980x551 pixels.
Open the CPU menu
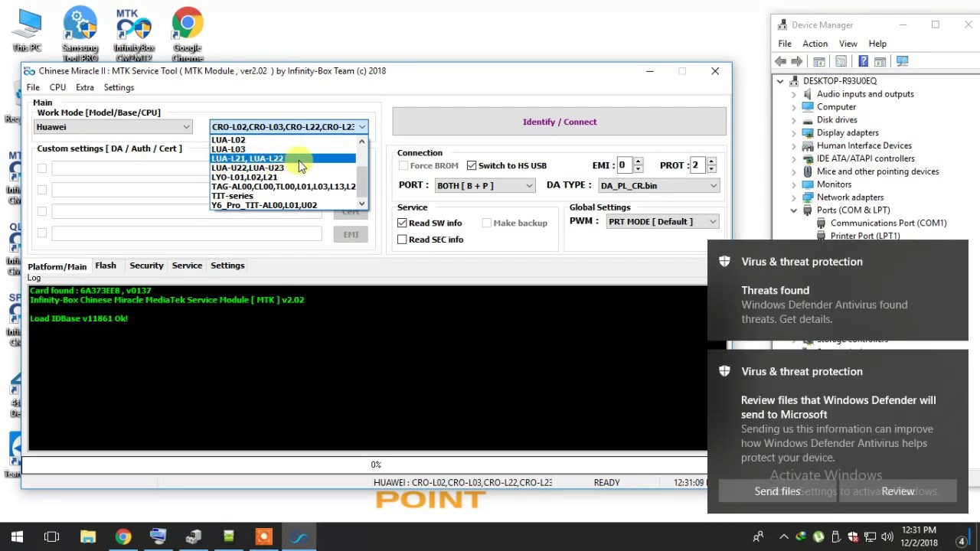tap(57, 87)
